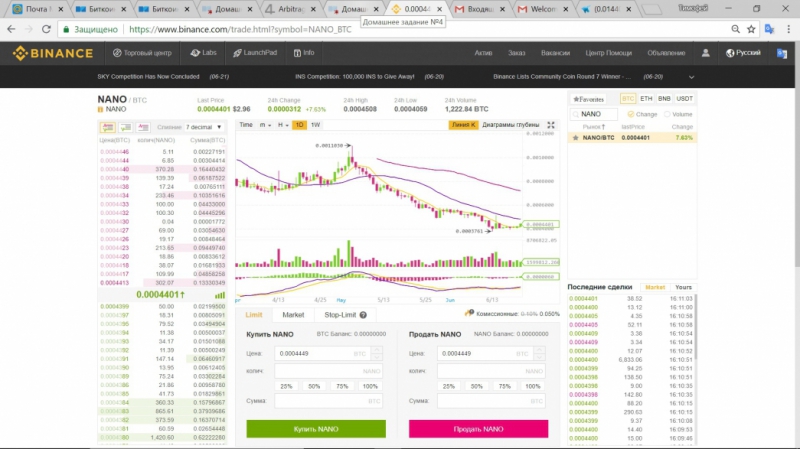Image resolution: width=800 pixels, height=449 pixels.
Task: Switch to ETH market tab
Action: 646,98
